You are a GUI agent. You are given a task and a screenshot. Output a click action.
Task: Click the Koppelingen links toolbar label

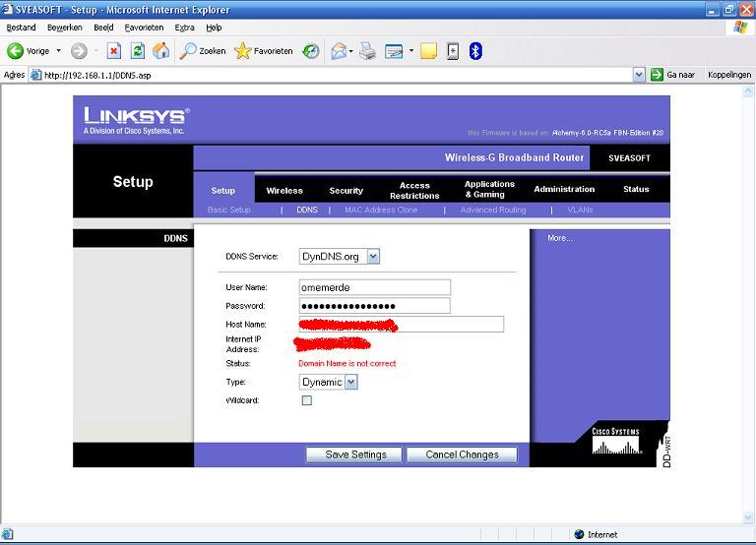point(729,75)
